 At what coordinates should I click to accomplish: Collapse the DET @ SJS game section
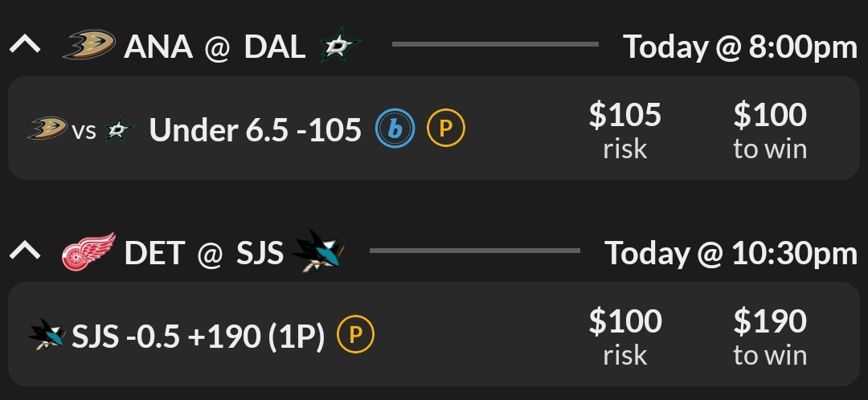tap(25, 251)
